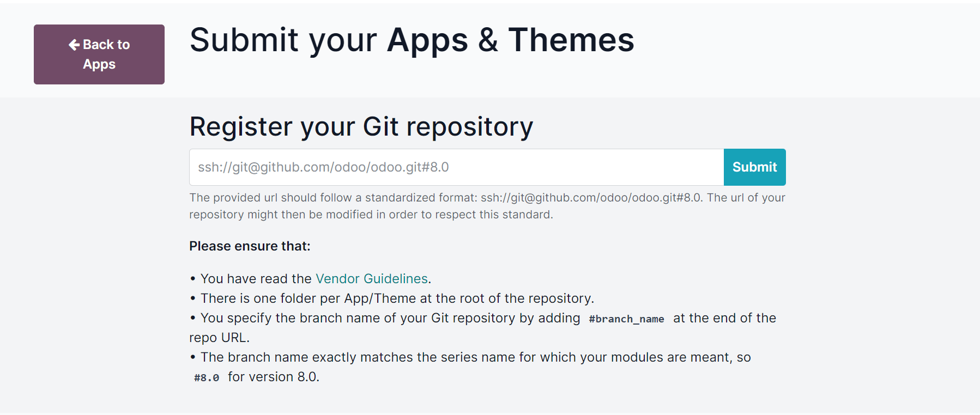Click the Submit your Apps & Themes heading
This screenshot has width=980, height=415.
(x=412, y=40)
